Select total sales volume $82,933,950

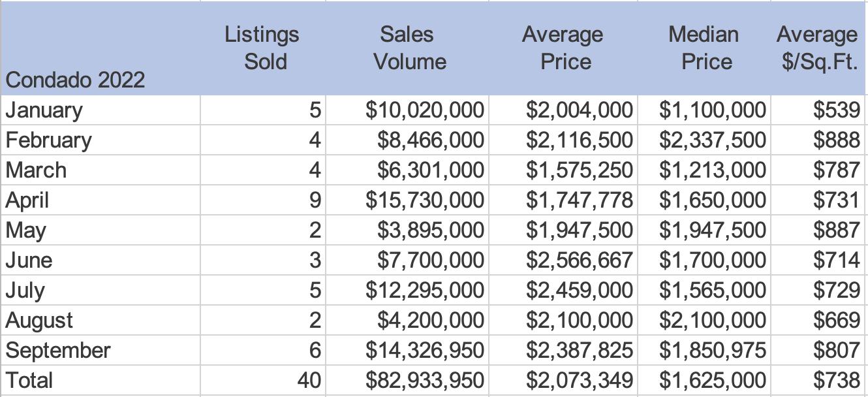(425, 381)
